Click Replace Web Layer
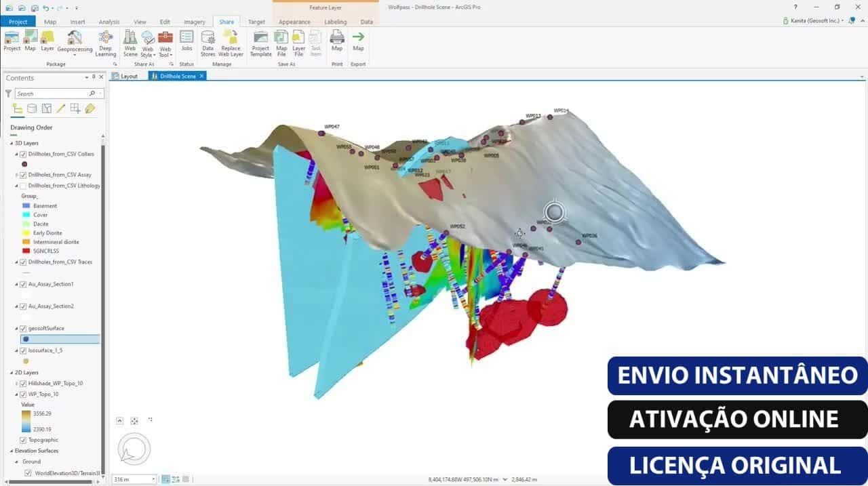This screenshot has height=486, width=868. click(231, 43)
